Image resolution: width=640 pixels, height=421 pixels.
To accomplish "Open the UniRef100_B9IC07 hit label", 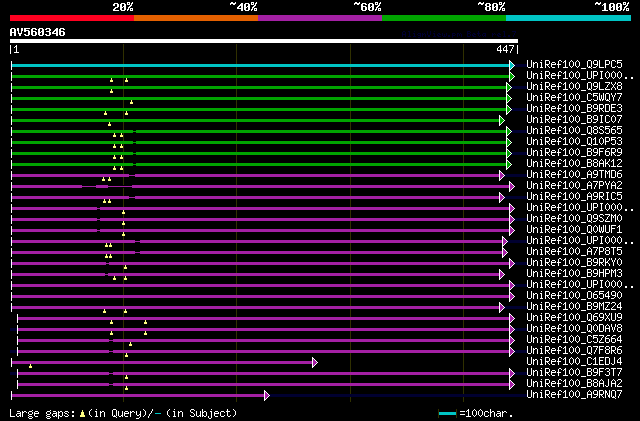I will tap(574, 120).
